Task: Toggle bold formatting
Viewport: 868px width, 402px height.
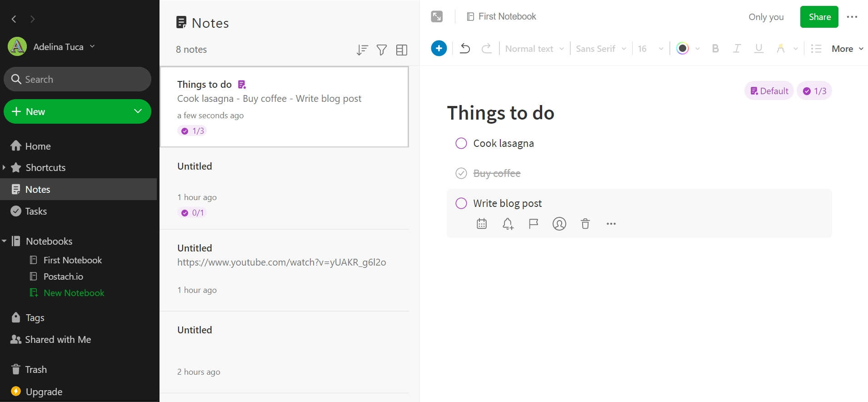Action: point(715,49)
